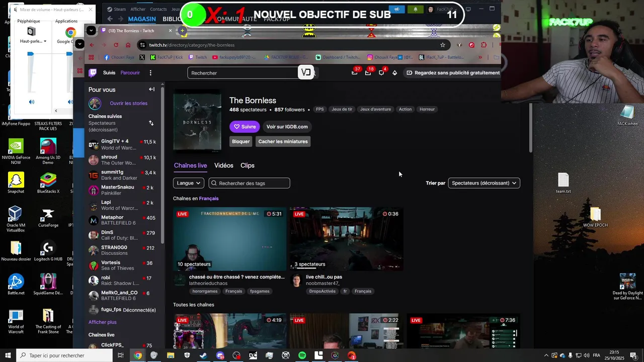
Task: Open Haut-parleurs device dropdown in mixer
Action: (33, 41)
